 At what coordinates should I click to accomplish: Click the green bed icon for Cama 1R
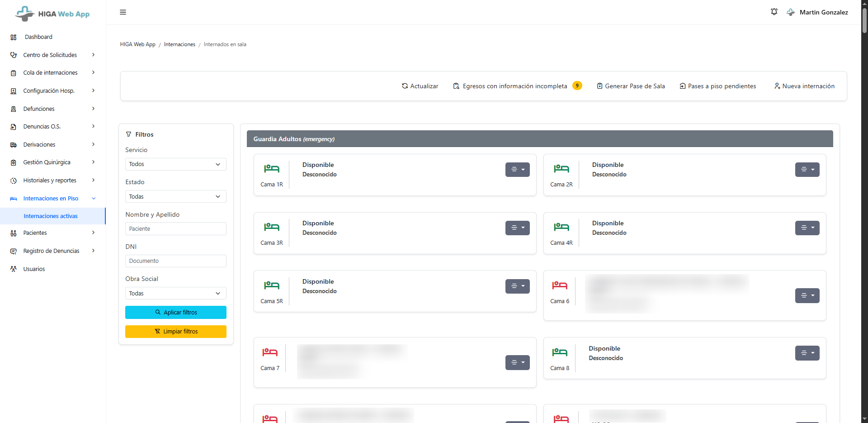tap(272, 169)
